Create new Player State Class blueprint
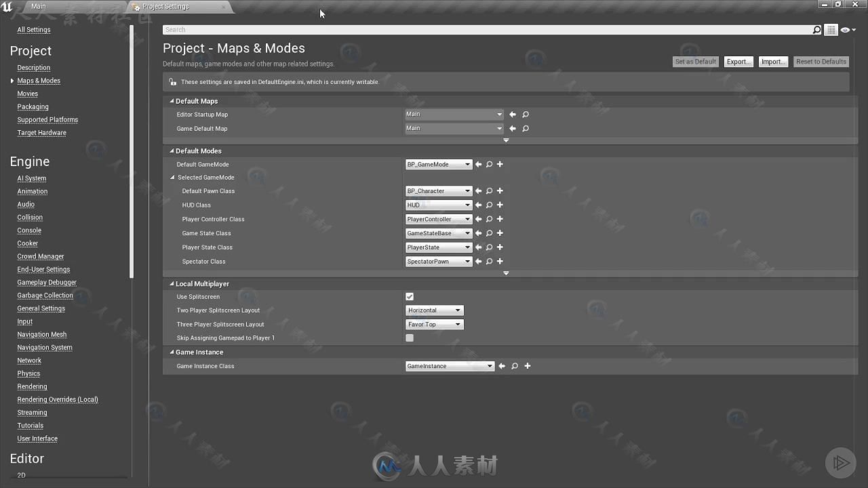This screenshot has width=868, height=488. pyautogui.click(x=500, y=247)
